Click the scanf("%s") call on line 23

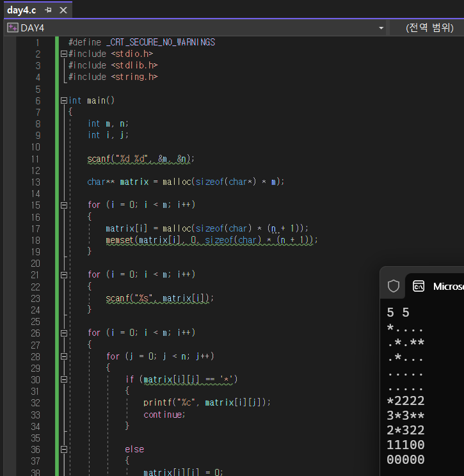tap(160, 298)
